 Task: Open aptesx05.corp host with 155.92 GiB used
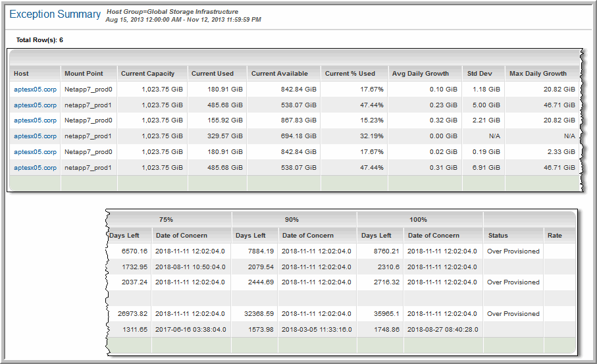[x=35, y=120]
